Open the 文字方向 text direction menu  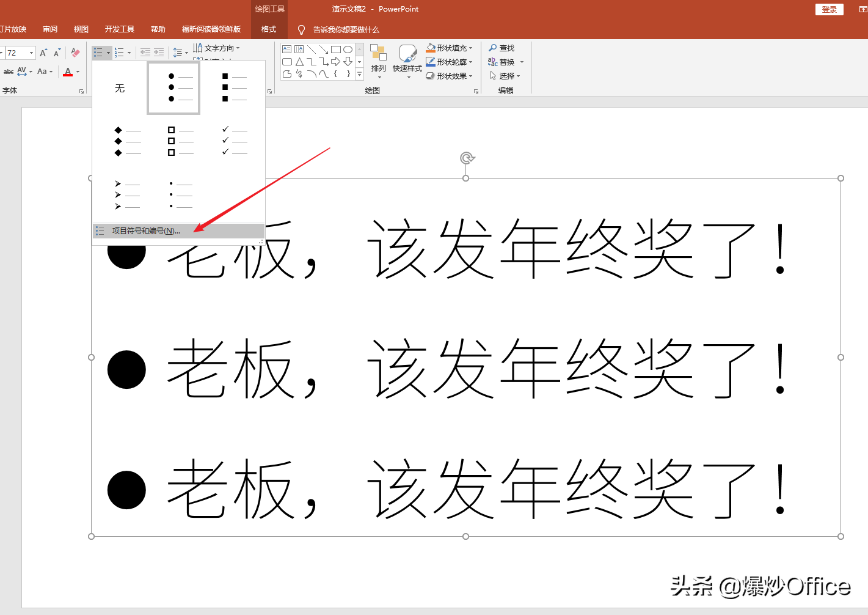[217, 48]
